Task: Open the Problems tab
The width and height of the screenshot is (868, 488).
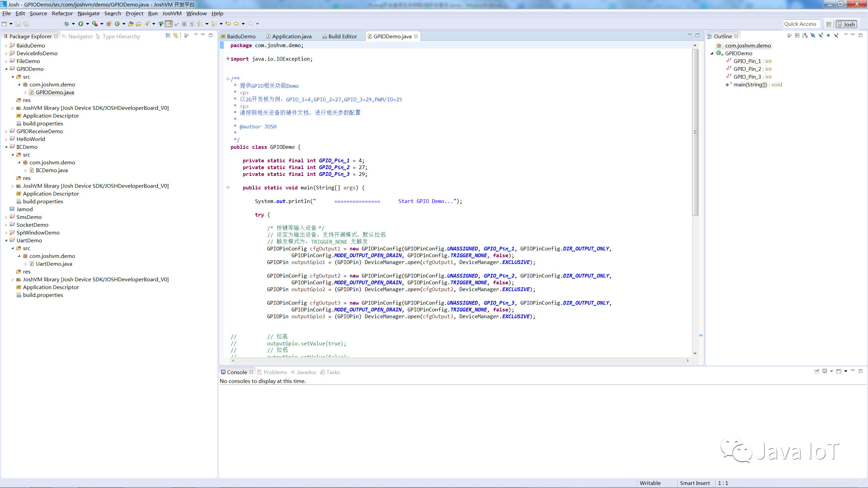Action: (x=272, y=372)
